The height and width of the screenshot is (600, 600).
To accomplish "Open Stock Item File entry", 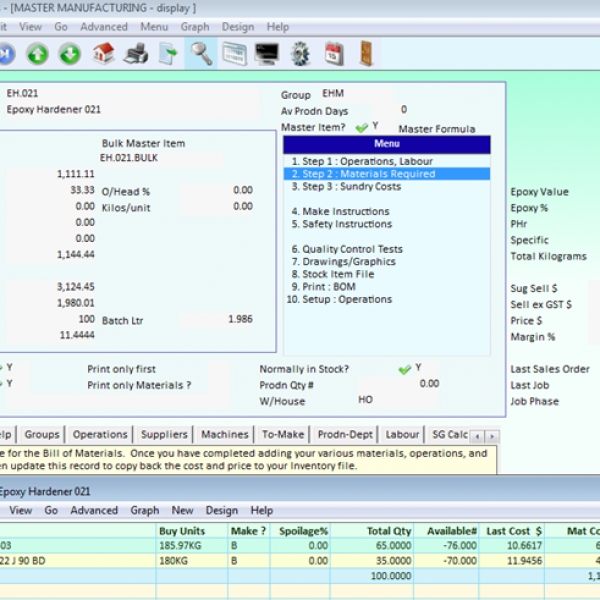I will click(386, 274).
